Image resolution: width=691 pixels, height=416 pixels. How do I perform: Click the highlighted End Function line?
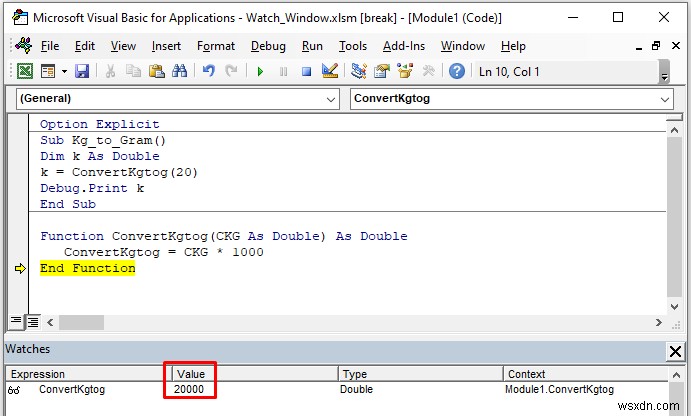point(88,268)
